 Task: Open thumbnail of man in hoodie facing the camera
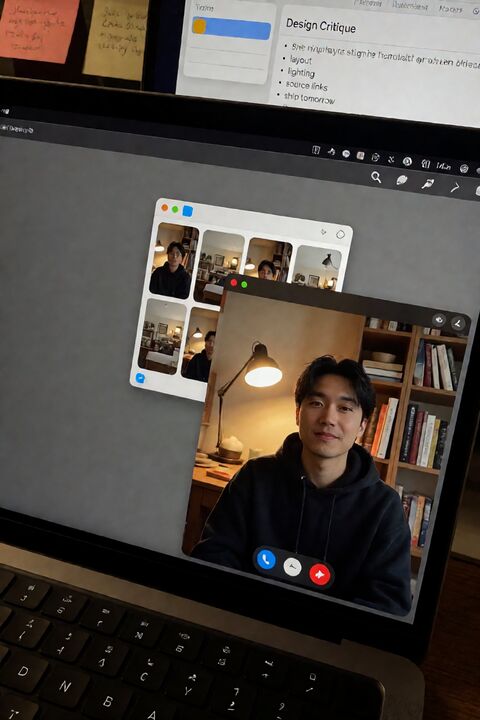click(x=173, y=260)
